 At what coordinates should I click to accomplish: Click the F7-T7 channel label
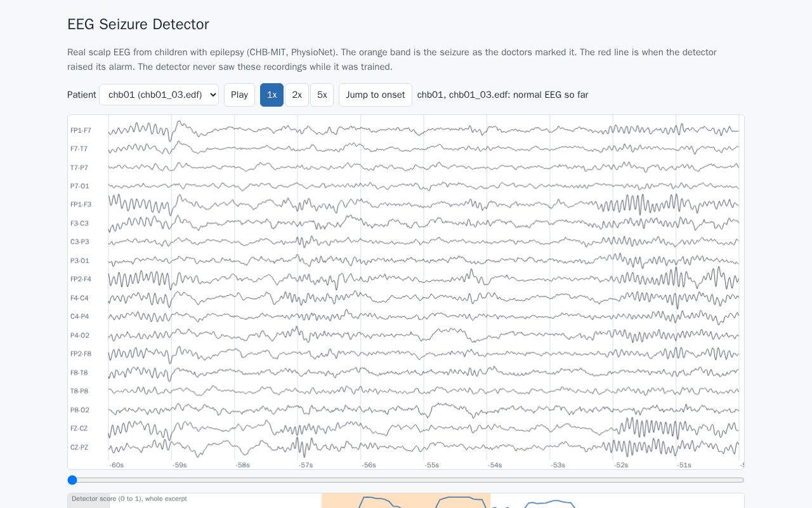[x=79, y=149]
